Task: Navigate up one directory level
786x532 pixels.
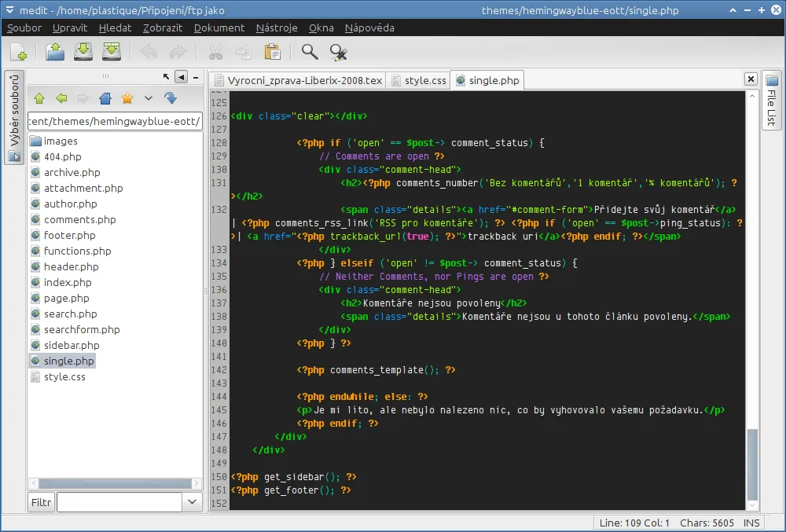Action: [39, 97]
